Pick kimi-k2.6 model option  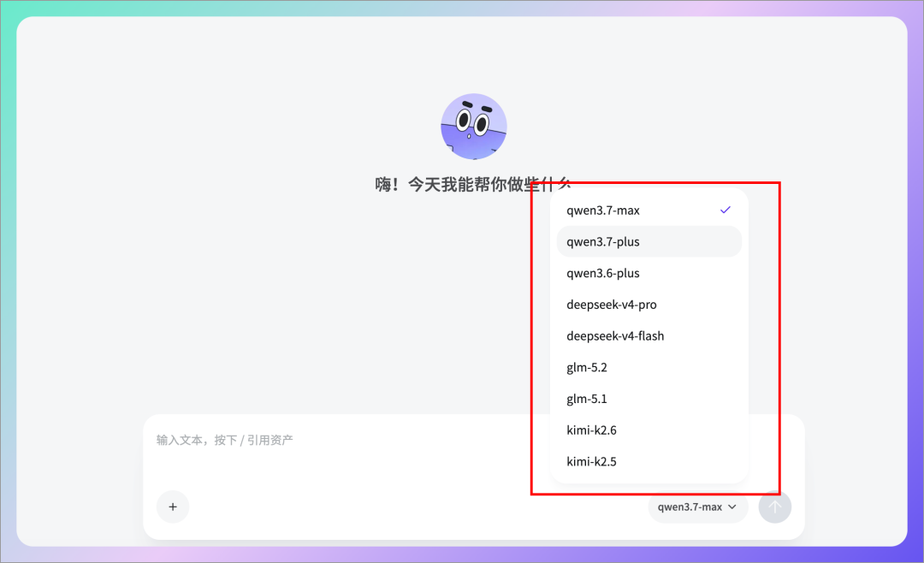[649, 430]
